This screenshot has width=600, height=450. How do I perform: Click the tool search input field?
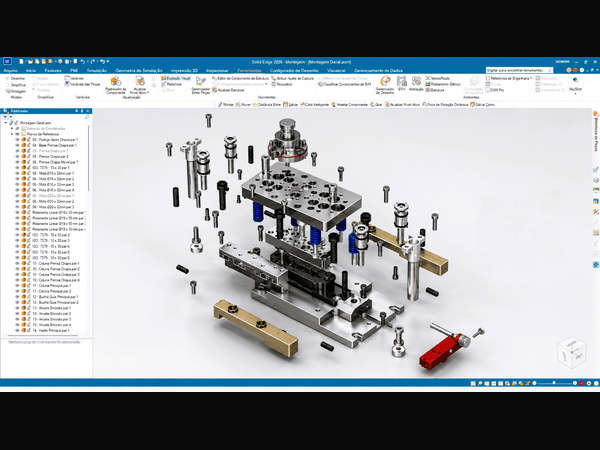517,70
